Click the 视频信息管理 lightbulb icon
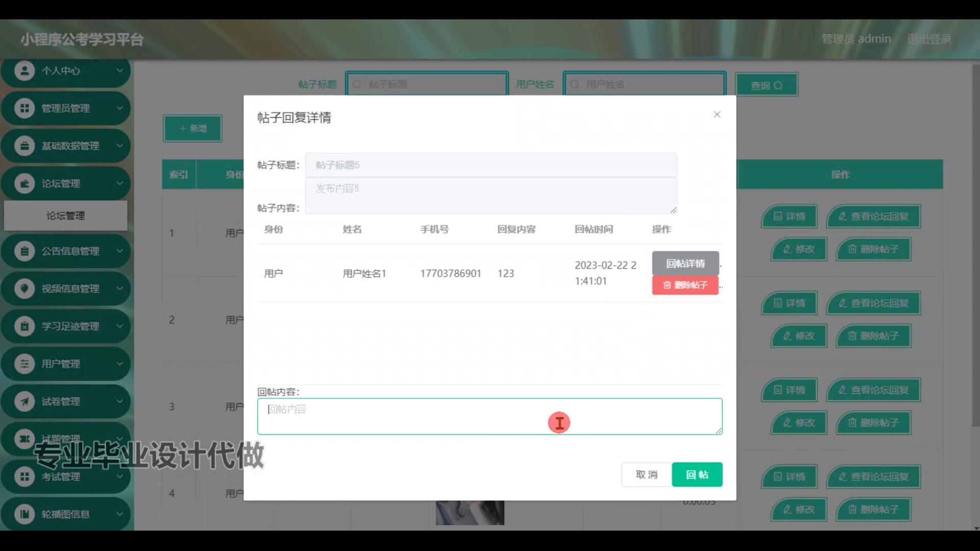 pyautogui.click(x=24, y=289)
